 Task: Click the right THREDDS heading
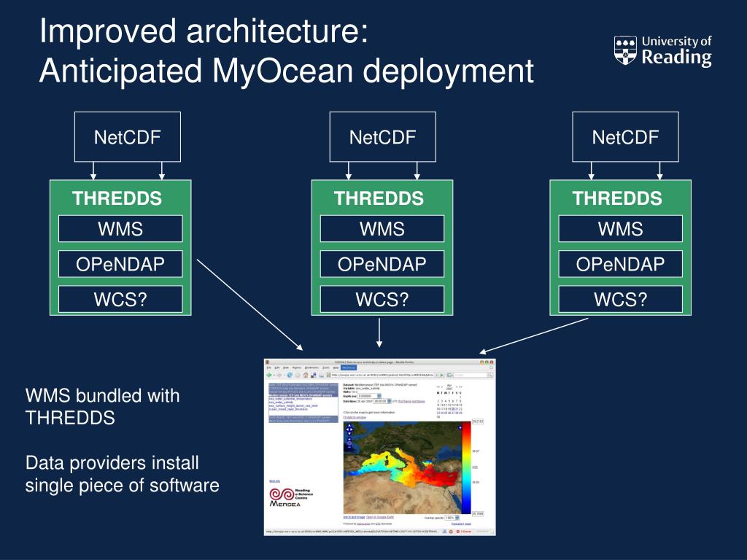click(x=617, y=198)
